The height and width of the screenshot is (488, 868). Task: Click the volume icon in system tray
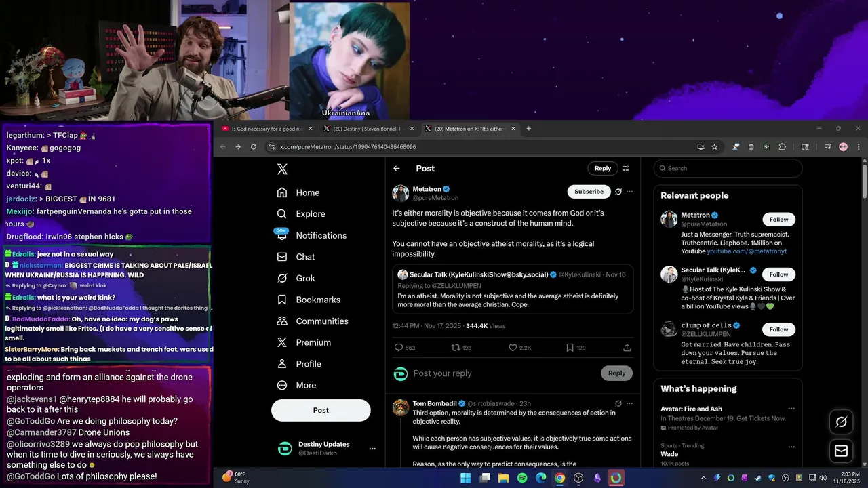(823, 478)
